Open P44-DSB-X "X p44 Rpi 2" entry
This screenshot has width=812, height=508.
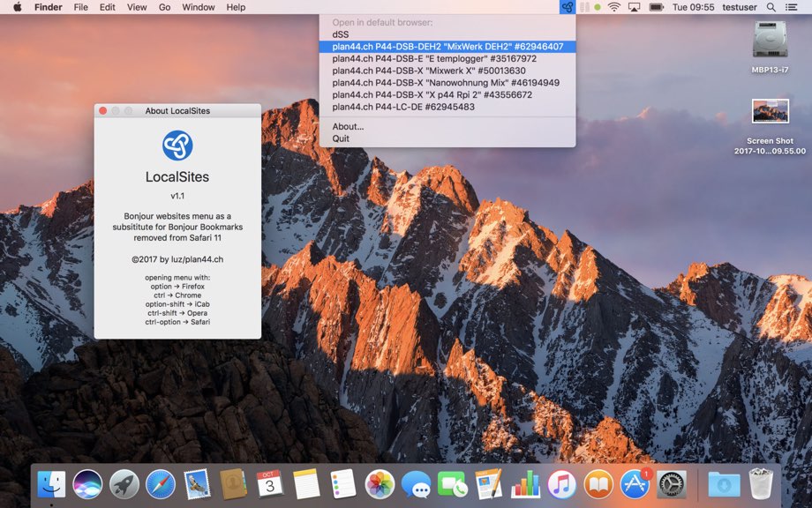click(x=447, y=94)
